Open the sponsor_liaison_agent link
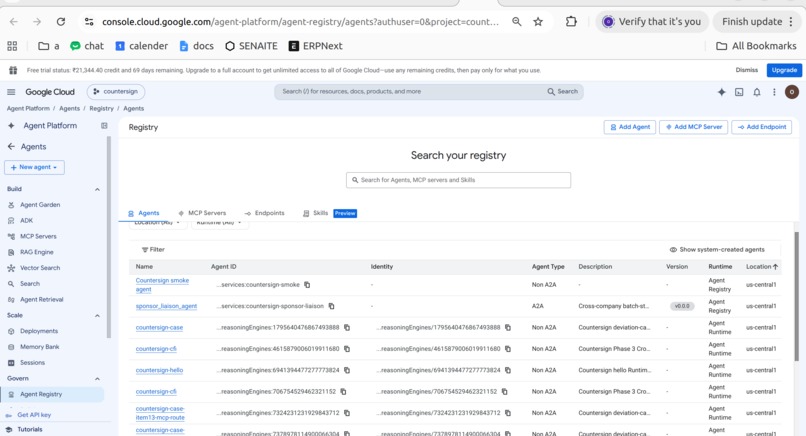Image resolution: width=806 pixels, height=436 pixels. [x=166, y=306]
